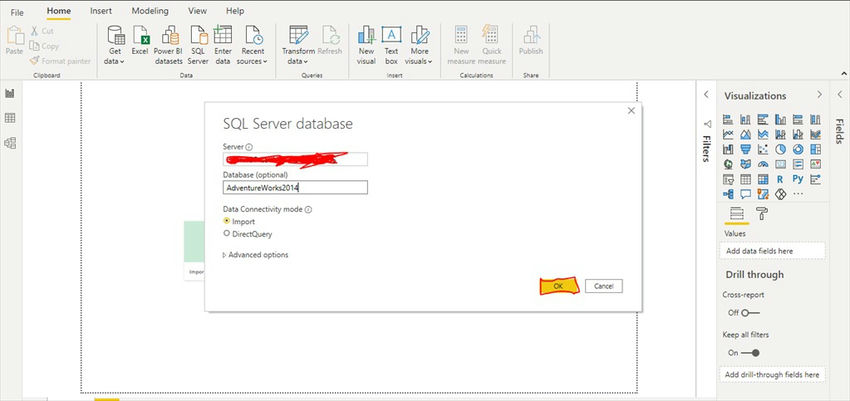Open the Excel data source
This screenshot has width=850, height=401.
point(139,41)
